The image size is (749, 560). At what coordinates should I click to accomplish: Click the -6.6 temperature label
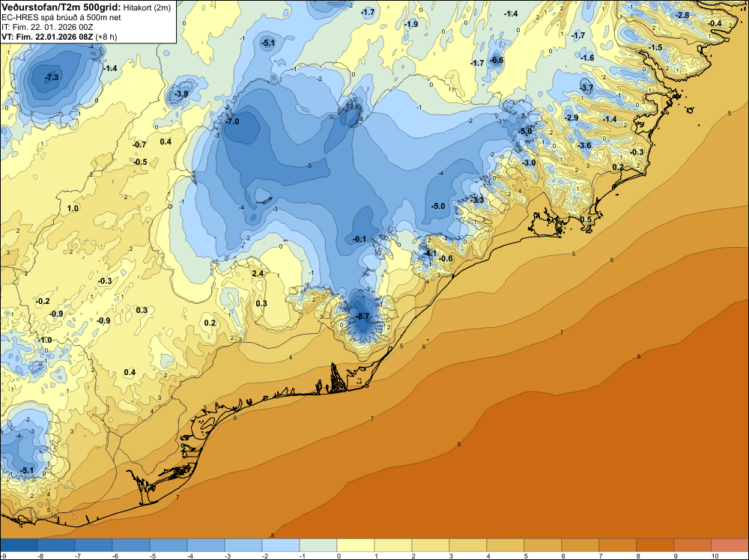pyautogui.click(x=497, y=60)
